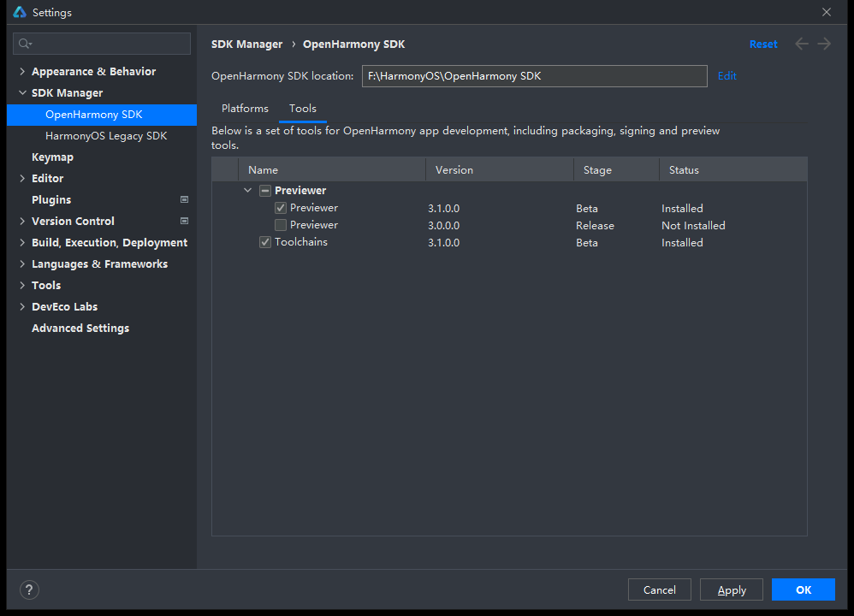Click the search magnifier icon
854x616 pixels.
tap(25, 44)
